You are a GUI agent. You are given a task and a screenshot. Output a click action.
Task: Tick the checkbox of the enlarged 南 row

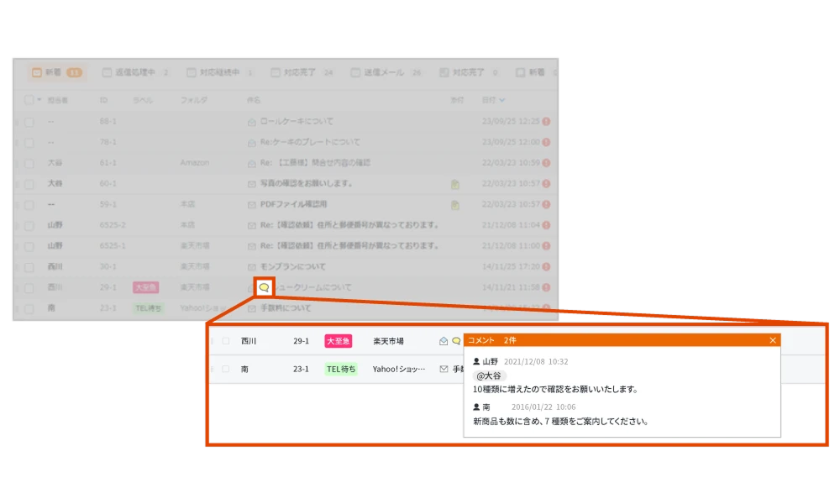pos(226,369)
